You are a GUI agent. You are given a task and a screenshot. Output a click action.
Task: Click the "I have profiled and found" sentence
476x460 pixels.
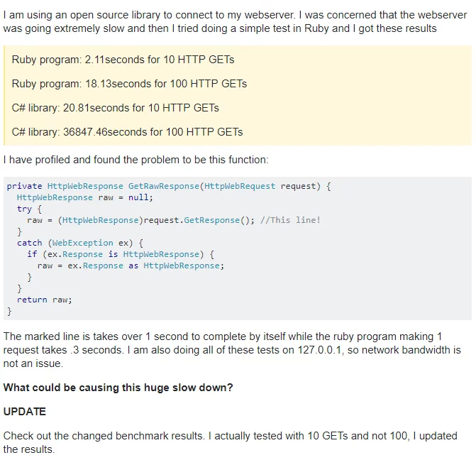(x=136, y=160)
